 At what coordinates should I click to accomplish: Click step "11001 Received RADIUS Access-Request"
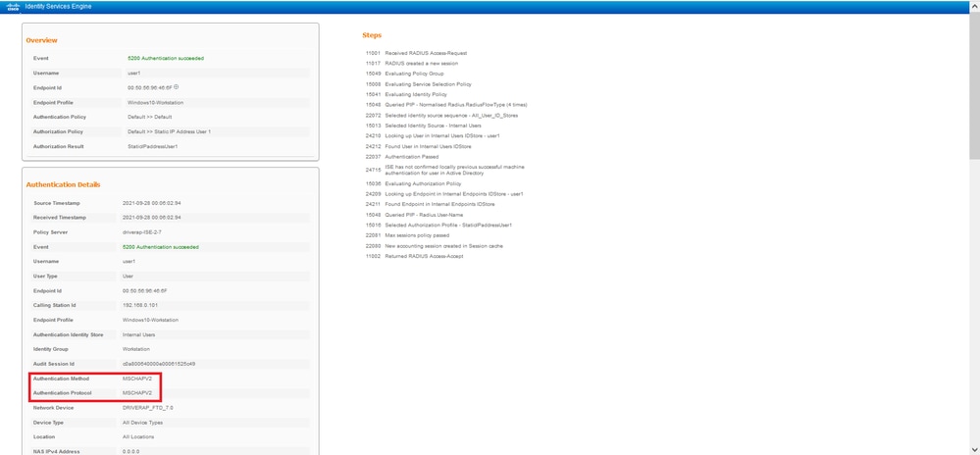(x=416, y=53)
